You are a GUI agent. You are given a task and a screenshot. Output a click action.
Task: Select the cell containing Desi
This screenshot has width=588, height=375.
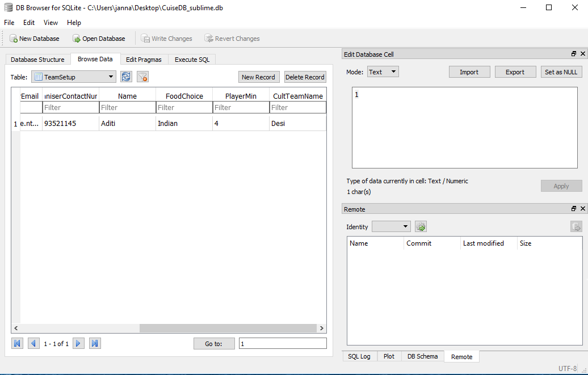pos(298,123)
